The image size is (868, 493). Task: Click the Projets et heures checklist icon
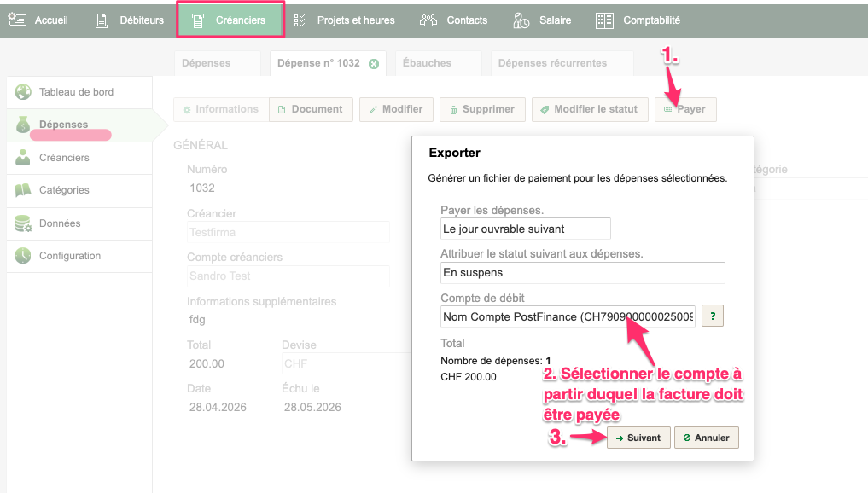coord(300,20)
